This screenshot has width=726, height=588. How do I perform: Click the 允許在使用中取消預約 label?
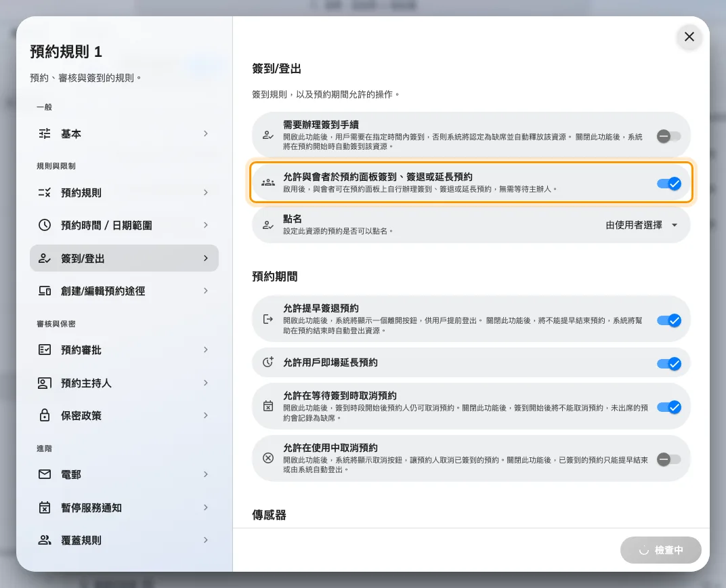point(330,448)
